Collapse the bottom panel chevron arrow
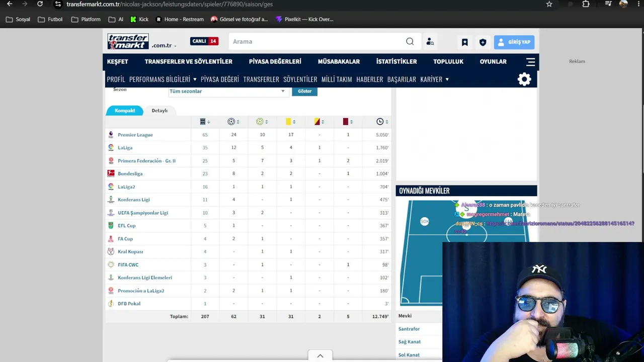This screenshot has width=644, height=362. 320,356
